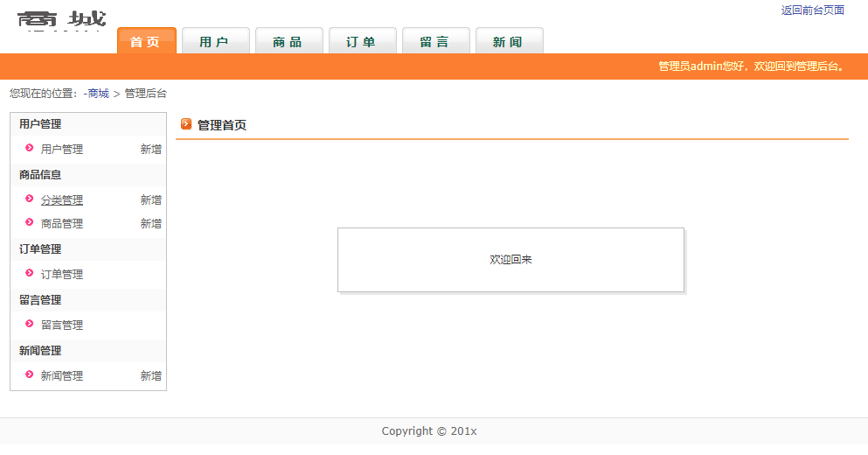Open the 用户 tab

[216, 41]
